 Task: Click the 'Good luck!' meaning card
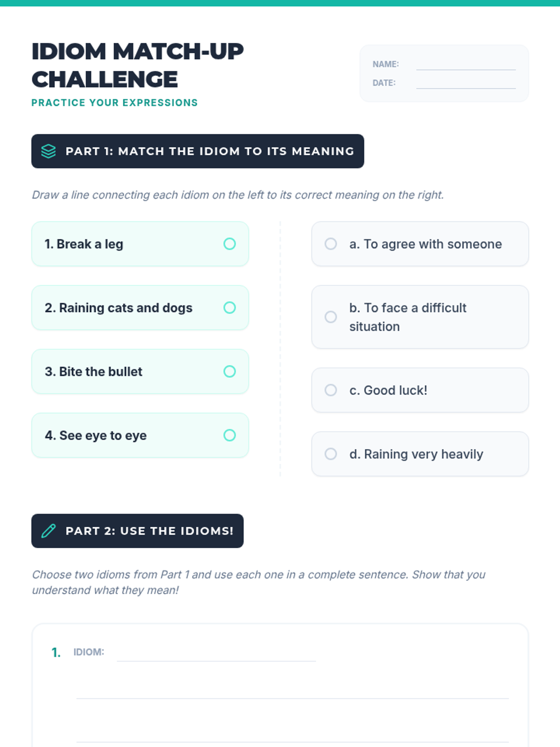420,390
